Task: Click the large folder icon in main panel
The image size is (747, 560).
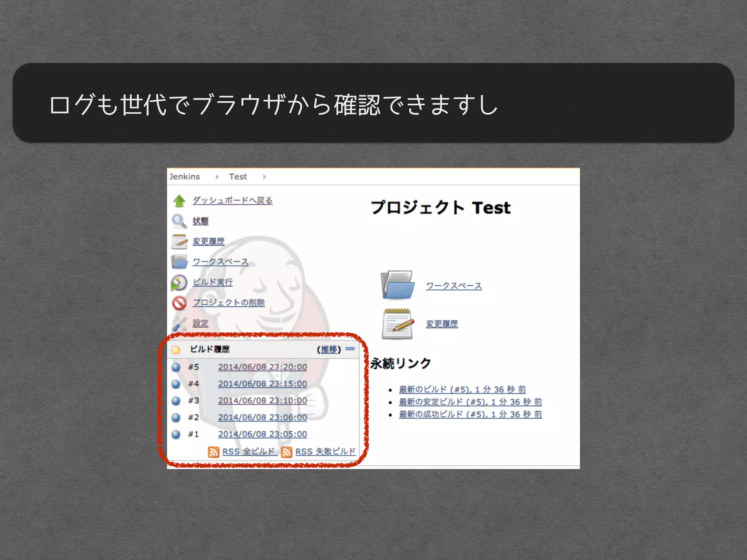Action: click(x=397, y=285)
